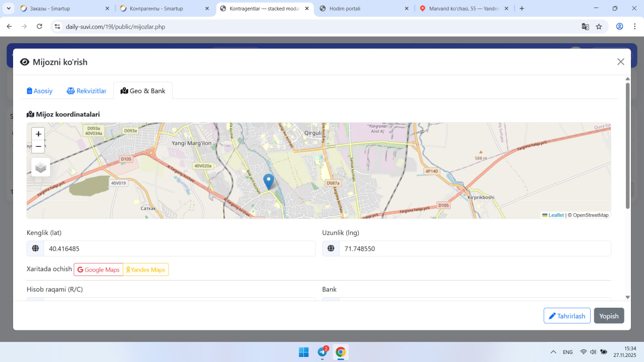Click the Uzunlik longitude field
Viewport: 644px width, 362px height.
474,249
